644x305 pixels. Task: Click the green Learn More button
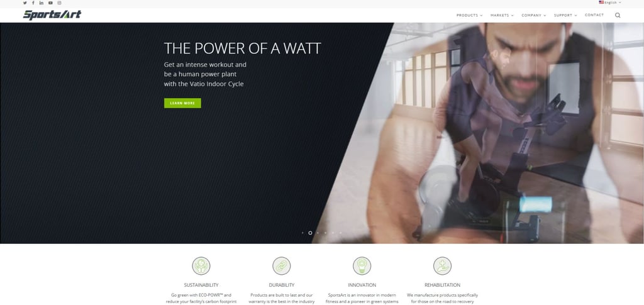click(182, 103)
